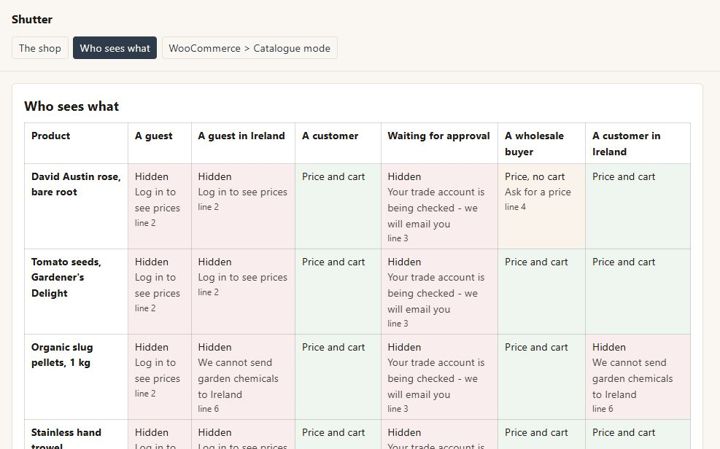
Task: Select Tomato seeds, Gardener's Delight row label
Action: (x=66, y=277)
